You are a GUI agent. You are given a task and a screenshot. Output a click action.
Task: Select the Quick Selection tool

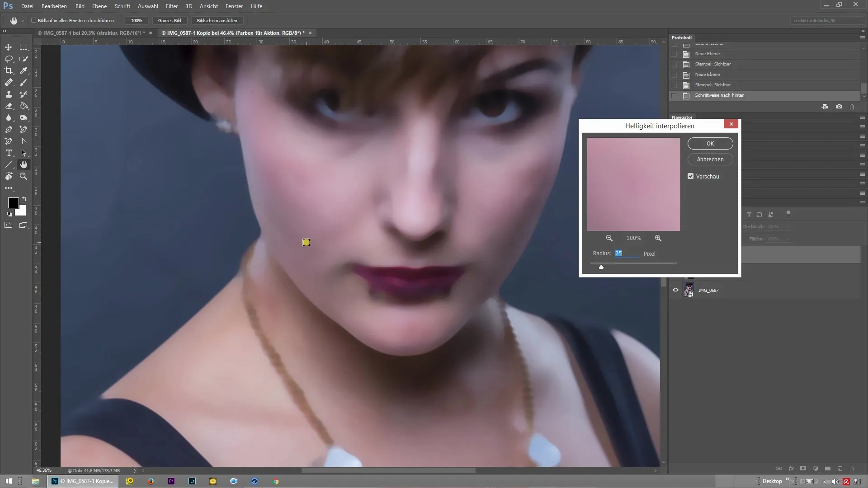coord(24,59)
